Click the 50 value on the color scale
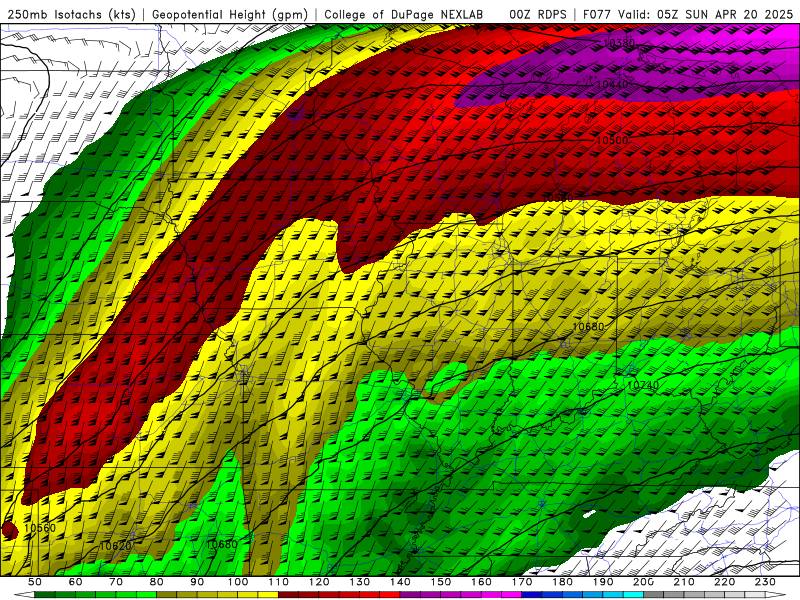The width and height of the screenshot is (800, 600). pos(35,582)
